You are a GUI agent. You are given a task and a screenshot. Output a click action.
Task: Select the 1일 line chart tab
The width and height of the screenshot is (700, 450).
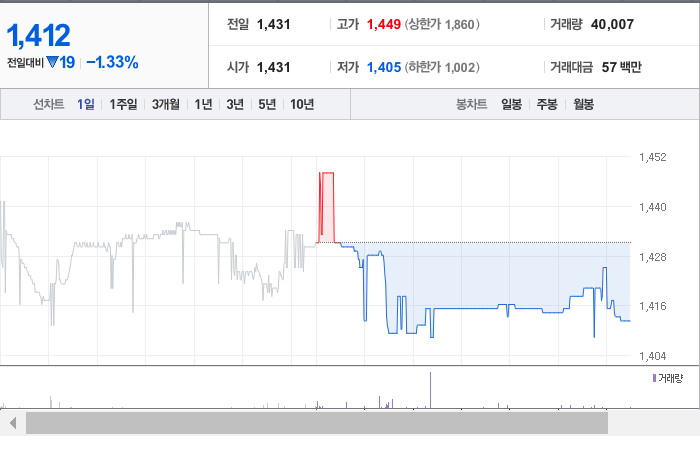pos(86,104)
